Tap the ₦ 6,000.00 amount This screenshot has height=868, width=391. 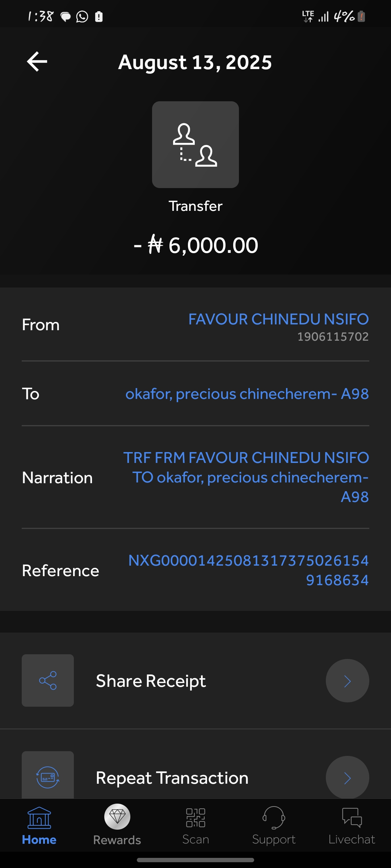click(x=196, y=245)
